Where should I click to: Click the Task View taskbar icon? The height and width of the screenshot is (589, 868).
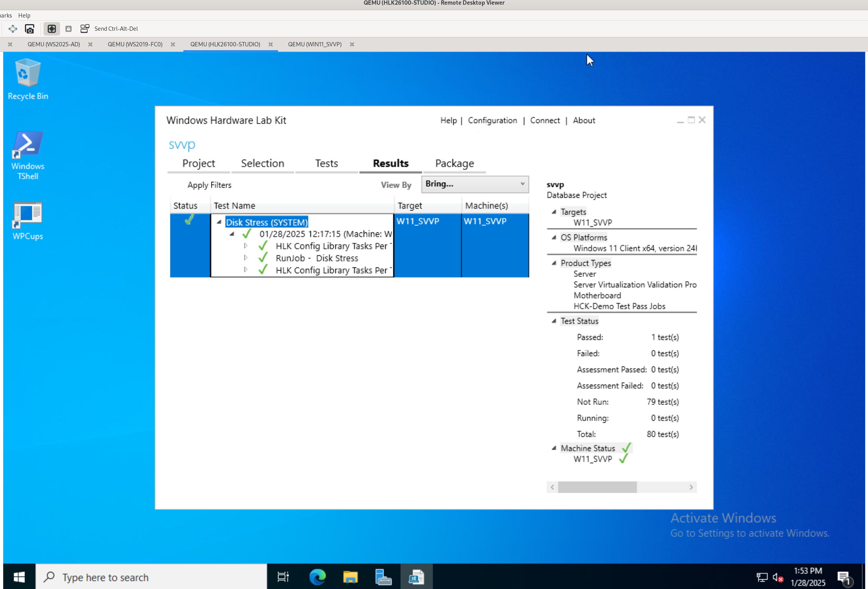coord(283,577)
